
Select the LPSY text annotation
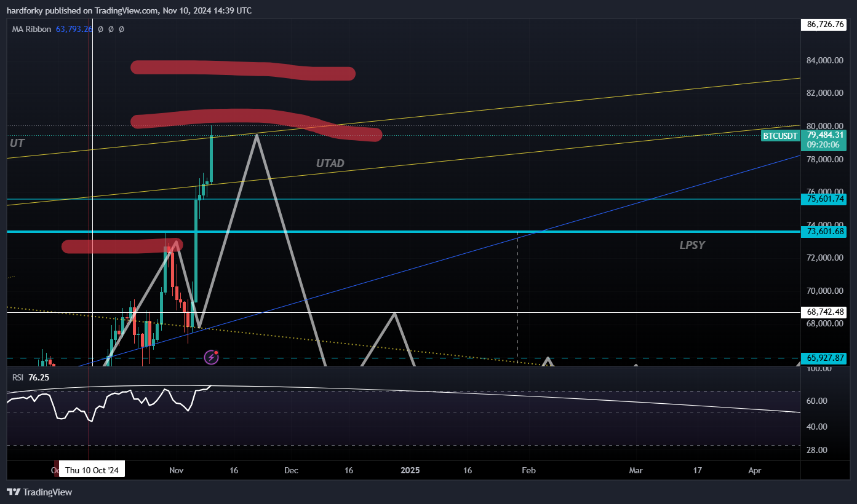(x=692, y=245)
